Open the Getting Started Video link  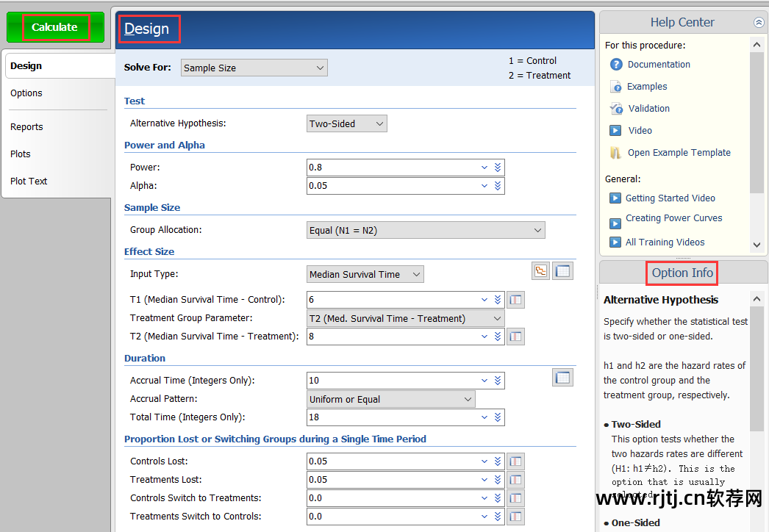pos(670,198)
